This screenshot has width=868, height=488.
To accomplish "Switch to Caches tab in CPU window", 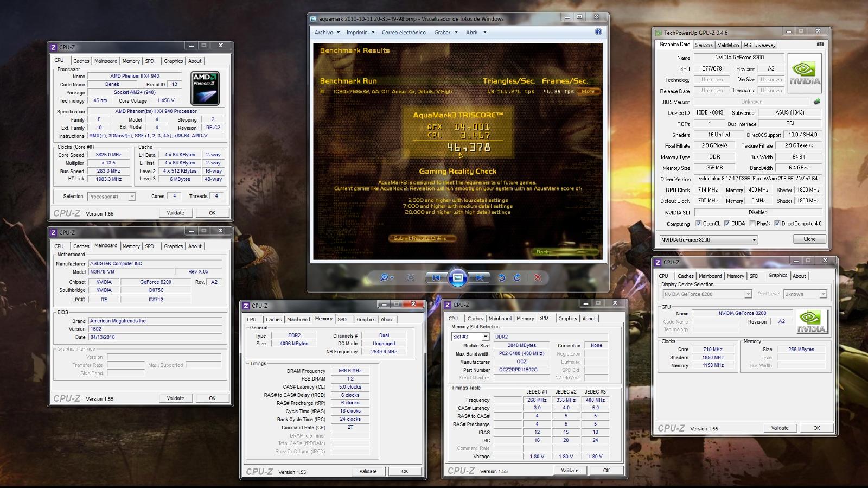I will 81,61.
